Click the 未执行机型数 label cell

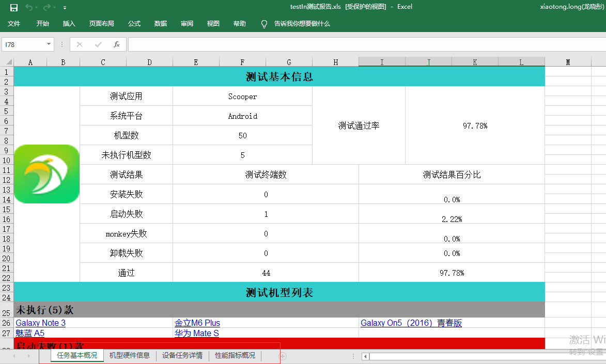coord(127,155)
